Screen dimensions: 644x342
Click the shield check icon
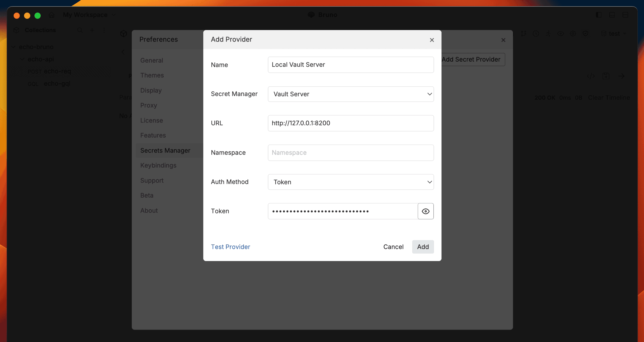(586, 34)
